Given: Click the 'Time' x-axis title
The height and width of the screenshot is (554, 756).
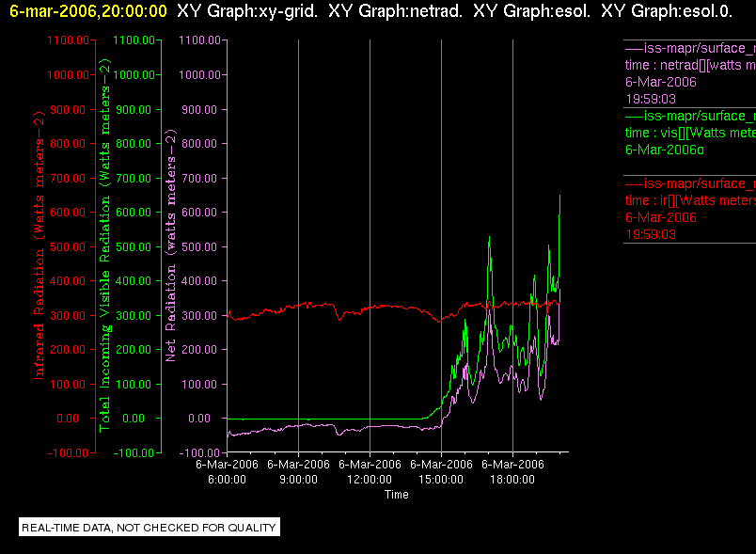Looking at the screenshot, I should [x=396, y=495].
